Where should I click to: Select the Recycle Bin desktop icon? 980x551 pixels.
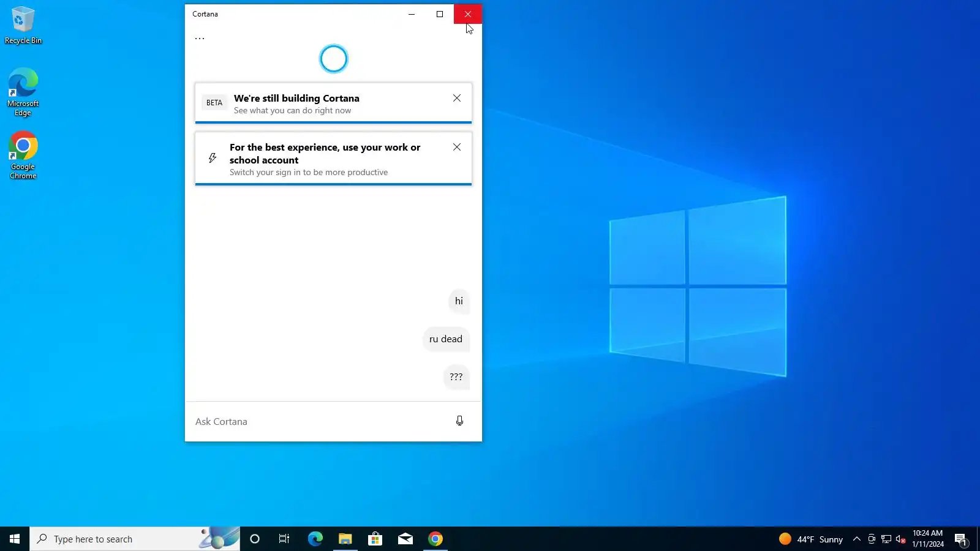[23, 26]
